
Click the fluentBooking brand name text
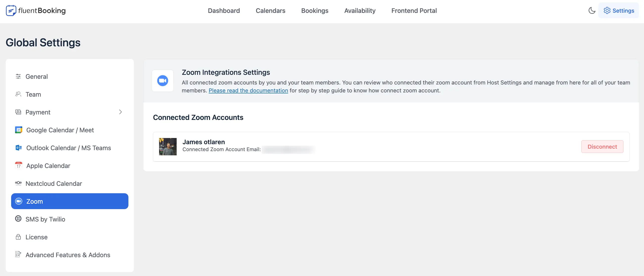point(42,10)
